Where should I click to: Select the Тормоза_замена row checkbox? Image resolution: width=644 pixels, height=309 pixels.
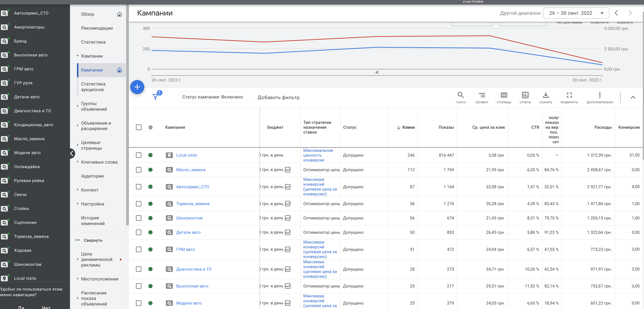tap(138, 204)
